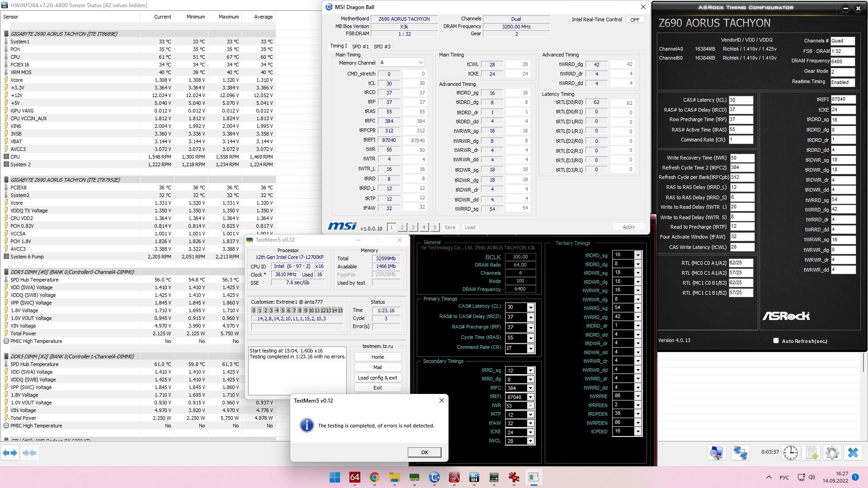Screen dimensions: 868x488
Task: Click the blue X close sensors icon
Action: click(x=853, y=452)
